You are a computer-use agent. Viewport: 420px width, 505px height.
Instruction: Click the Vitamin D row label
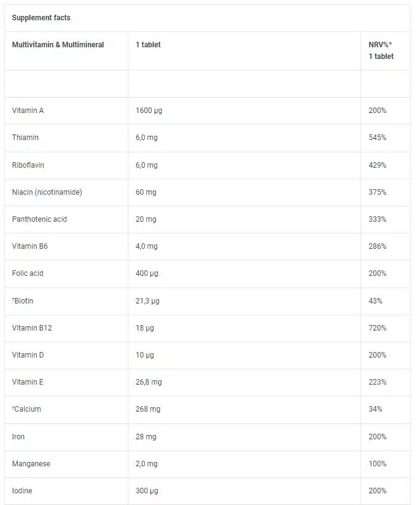pos(28,355)
